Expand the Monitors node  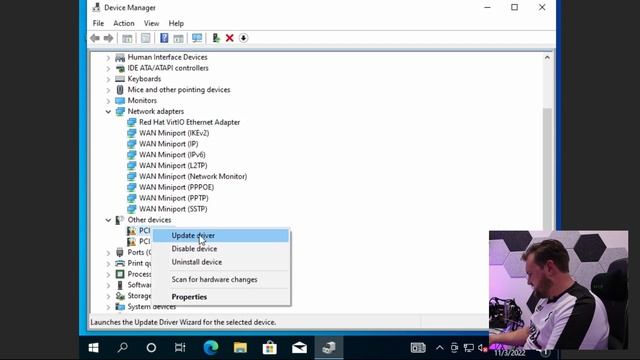[x=108, y=101]
